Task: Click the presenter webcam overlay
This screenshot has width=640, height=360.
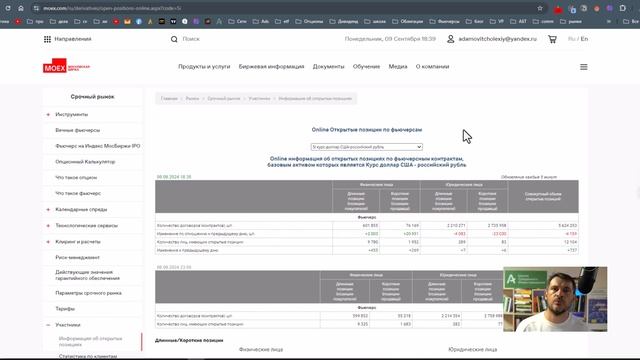Action: pos(555,299)
